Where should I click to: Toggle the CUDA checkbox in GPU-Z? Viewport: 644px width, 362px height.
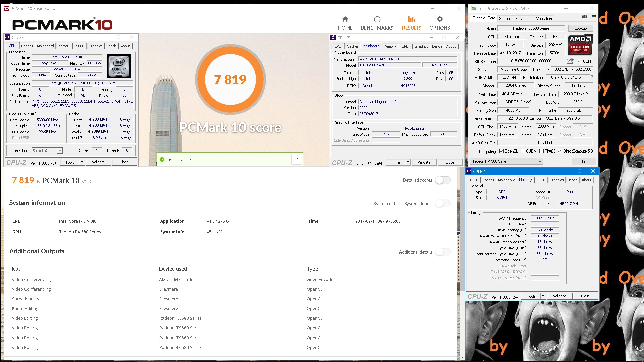pos(523,151)
